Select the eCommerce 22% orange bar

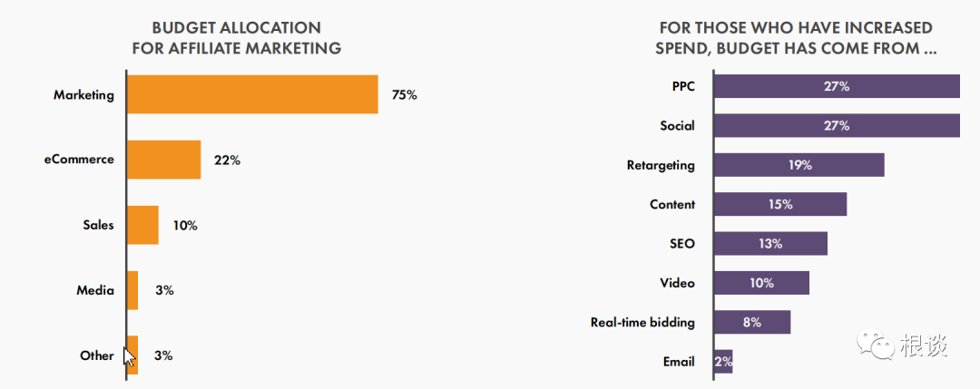pos(163,160)
